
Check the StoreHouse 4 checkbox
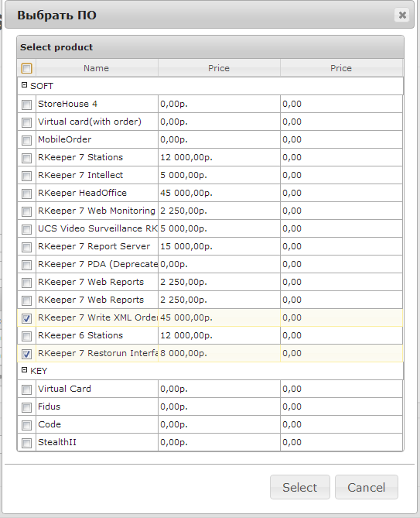pyautogui.click(x=27, y=105)
